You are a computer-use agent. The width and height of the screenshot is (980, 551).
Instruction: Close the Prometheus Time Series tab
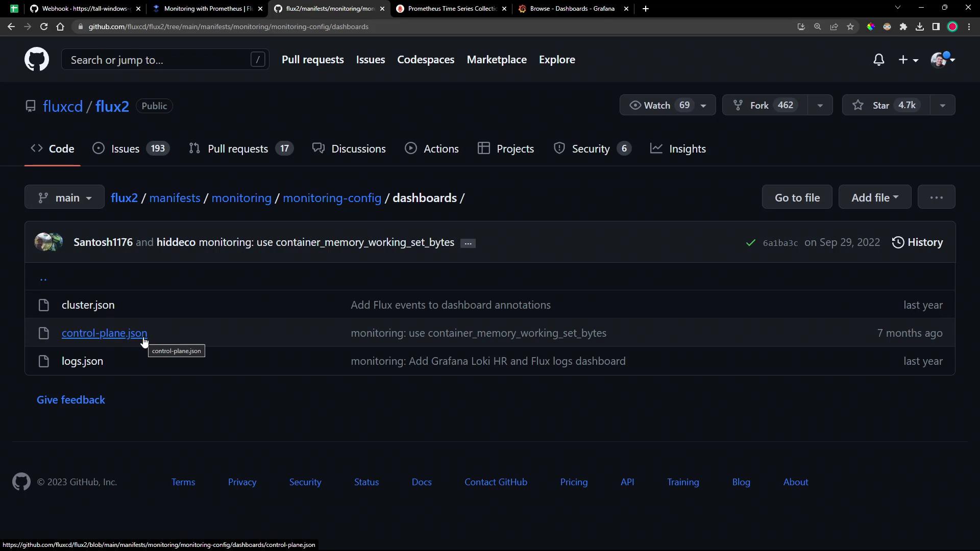coord(504,9)
